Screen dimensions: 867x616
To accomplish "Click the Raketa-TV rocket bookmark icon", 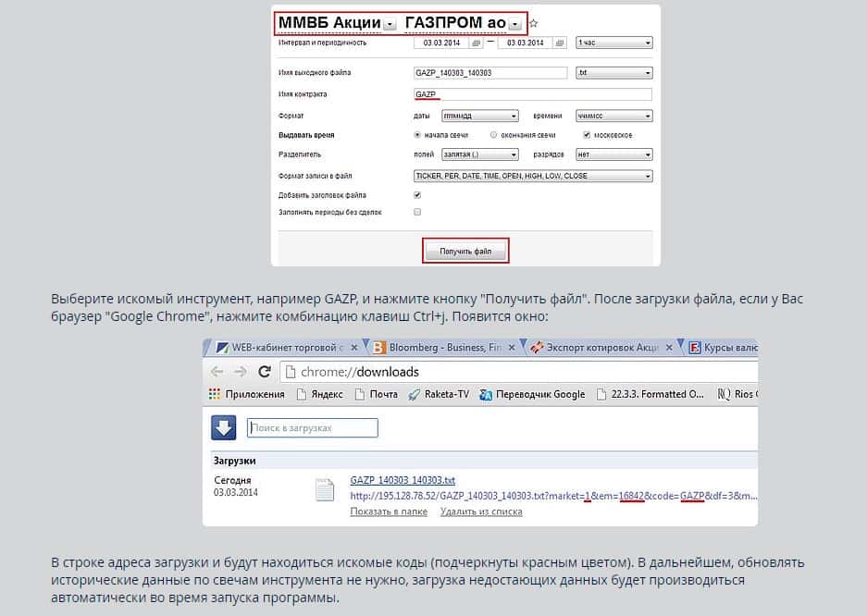I will coord(414,394).
